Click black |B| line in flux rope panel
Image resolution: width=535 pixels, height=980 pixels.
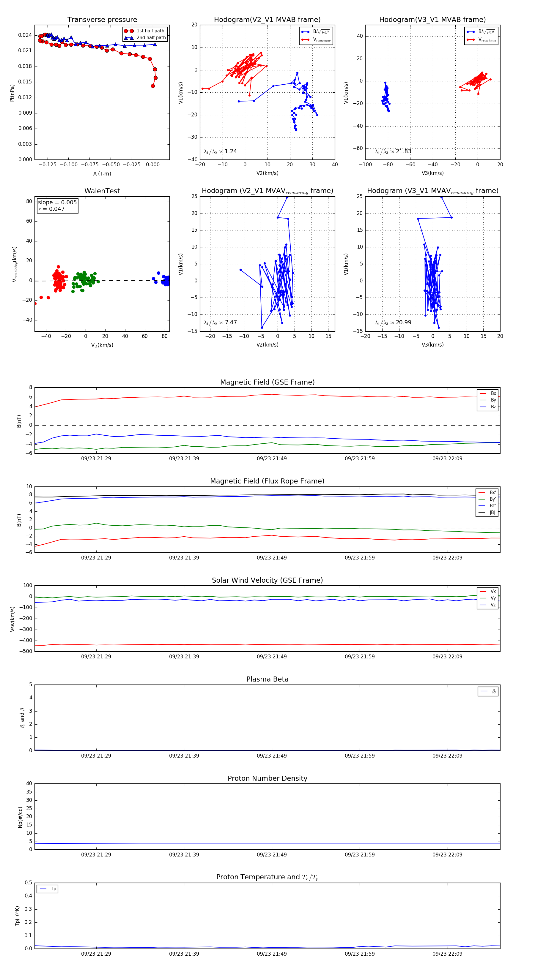pyautogui.click(x=267, y=495)
